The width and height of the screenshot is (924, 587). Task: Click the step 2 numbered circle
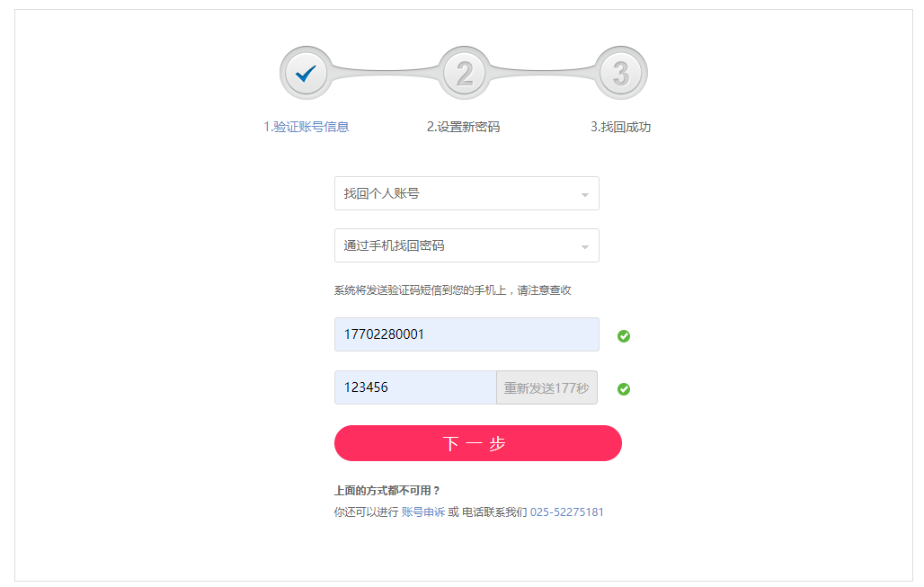click(x=464, y=73)
